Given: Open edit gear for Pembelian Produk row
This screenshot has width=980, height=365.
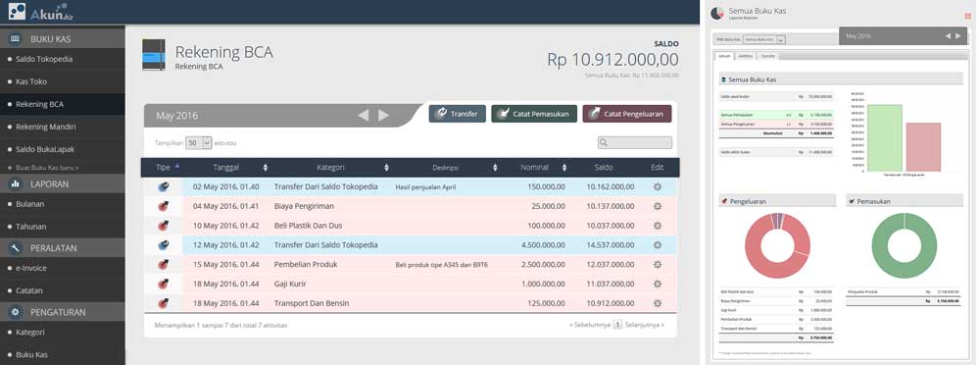Looking at the screenshot, I should [x=657, y=264].
